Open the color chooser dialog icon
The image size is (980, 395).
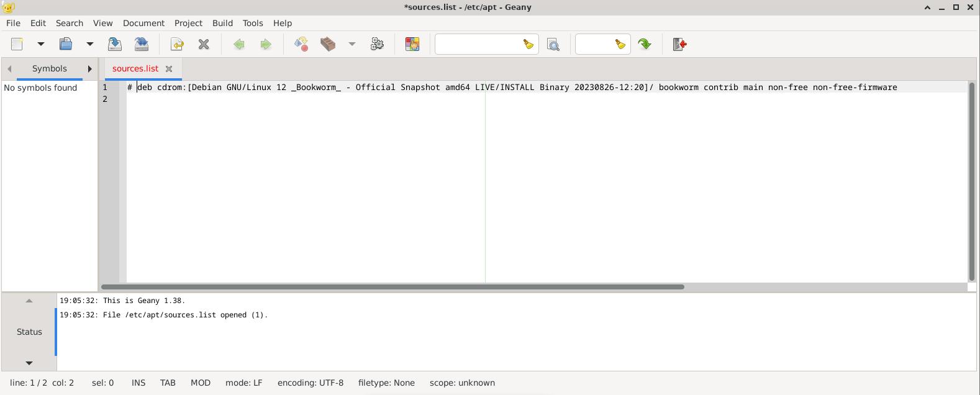pyautogui.click(x=412, y=44)
